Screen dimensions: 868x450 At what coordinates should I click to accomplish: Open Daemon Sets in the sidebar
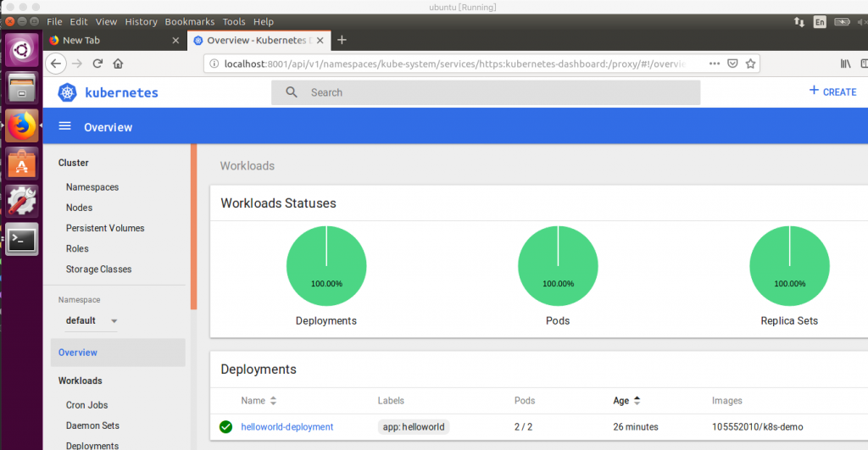[92, 425]
